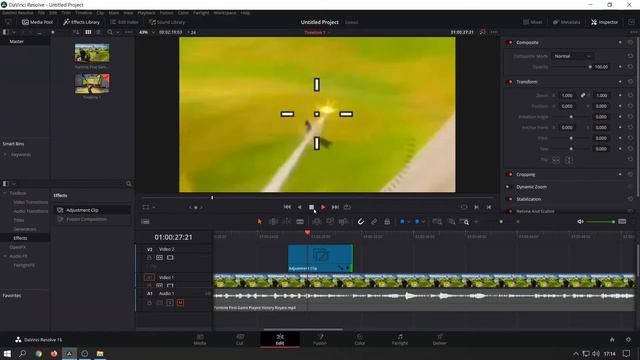Click Solo S button on Audio 1
Viewport: 640px width, 360px height.
click(x=170, y=303)
